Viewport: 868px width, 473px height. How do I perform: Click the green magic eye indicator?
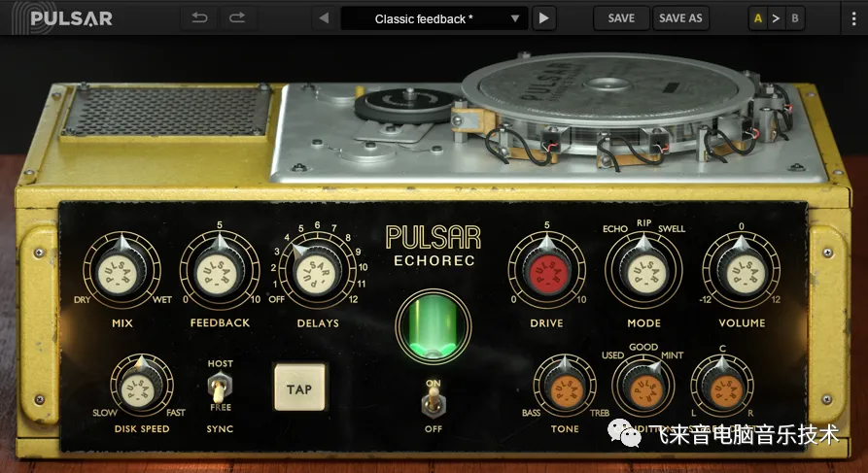click(433, 325)
